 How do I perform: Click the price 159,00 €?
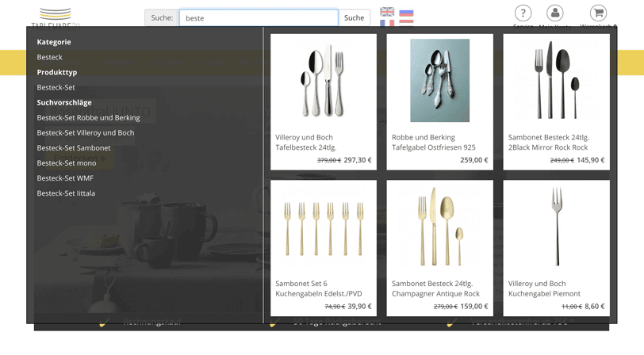(x=474, y=306)
